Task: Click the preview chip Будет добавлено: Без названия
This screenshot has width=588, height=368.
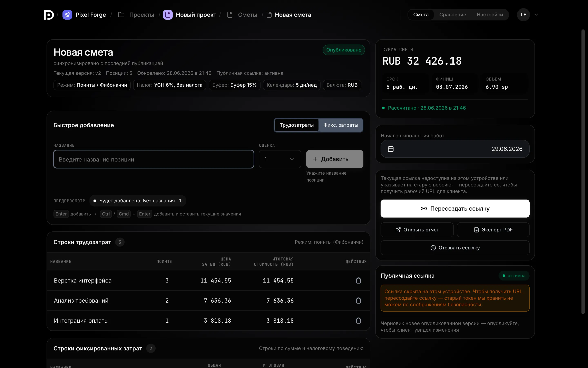Action: click(x=138, y=201)
